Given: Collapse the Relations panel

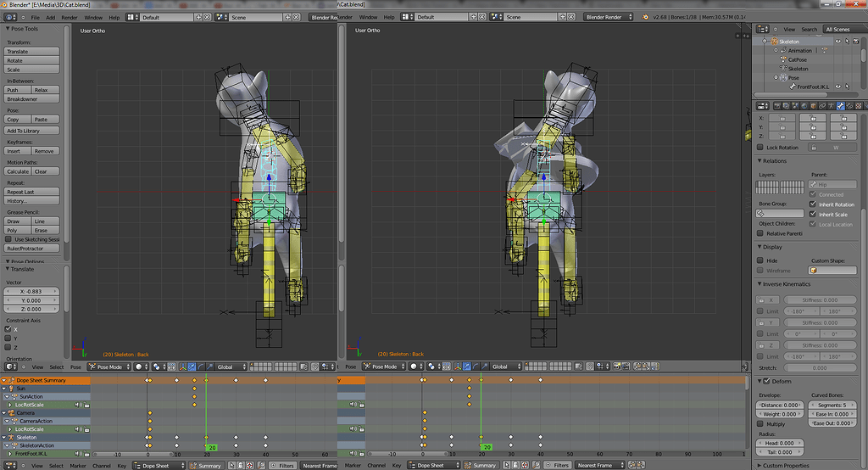Looking at the screenshot, I should [x=759, y=160].
